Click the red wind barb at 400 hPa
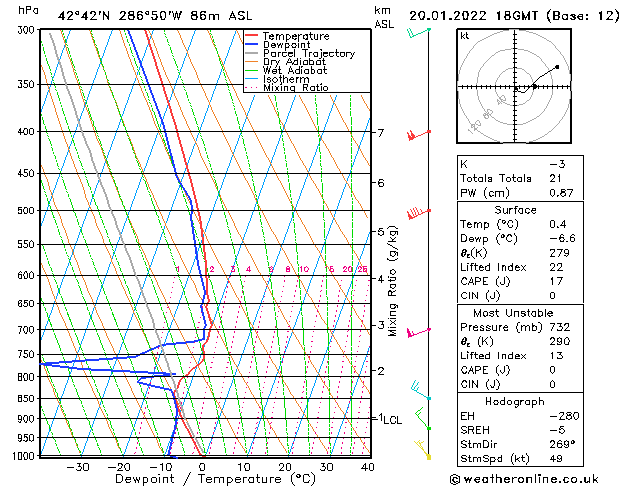The height and width of the screenshot is (486, 629). click(x=419, y=135)
